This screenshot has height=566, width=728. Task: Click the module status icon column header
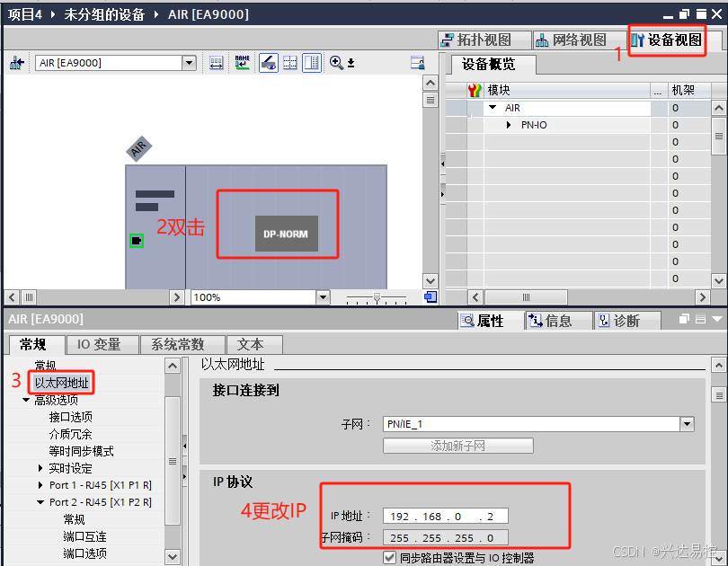(x=475, y=90)
